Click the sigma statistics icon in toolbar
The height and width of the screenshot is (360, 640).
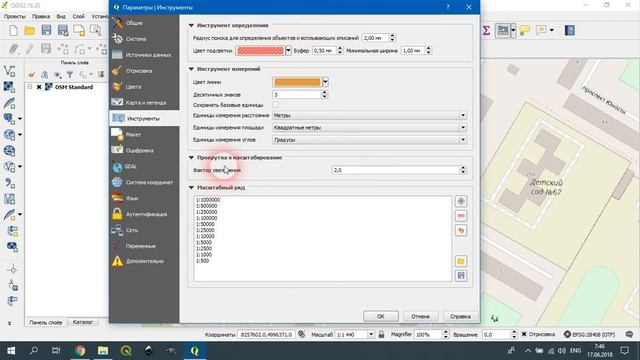(486, 30)
